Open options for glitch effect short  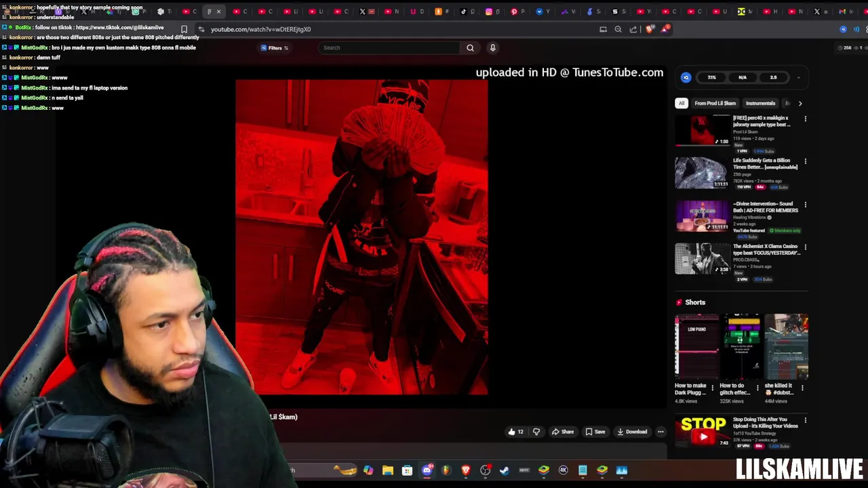[757, 388]
